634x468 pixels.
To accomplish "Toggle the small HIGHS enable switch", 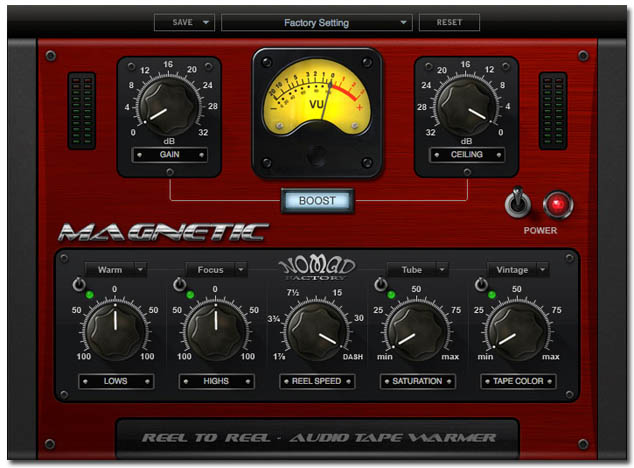I will coord(180,284).
